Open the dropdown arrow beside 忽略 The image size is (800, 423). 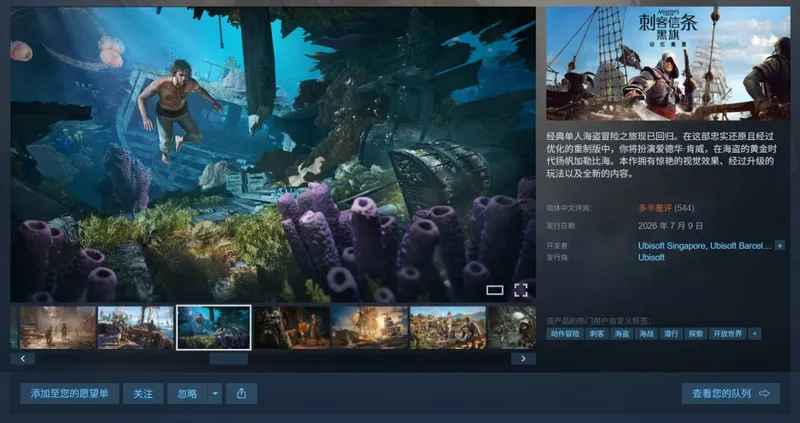215,393
